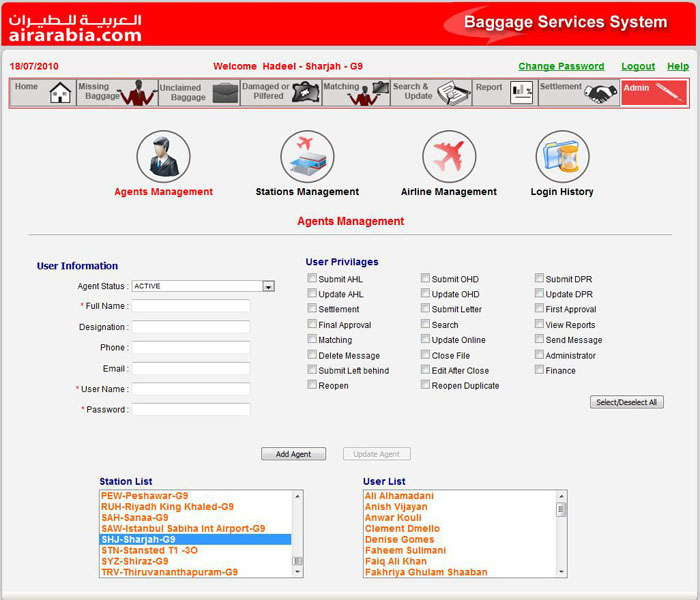This screenshot has width=700, height=600.
Task: Click the Airline Management airplane icon
Action: (449, 156)
